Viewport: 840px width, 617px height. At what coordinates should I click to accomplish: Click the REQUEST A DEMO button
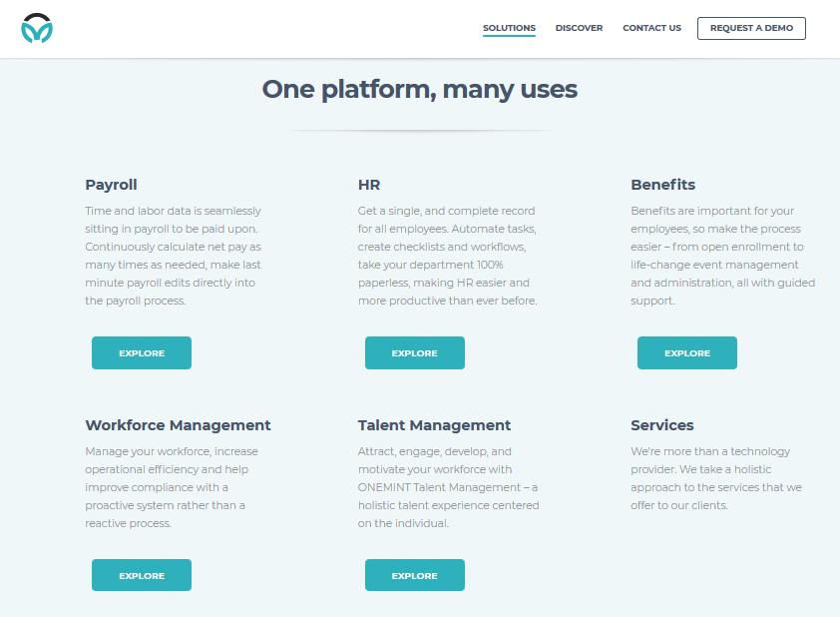coord(751,28)
